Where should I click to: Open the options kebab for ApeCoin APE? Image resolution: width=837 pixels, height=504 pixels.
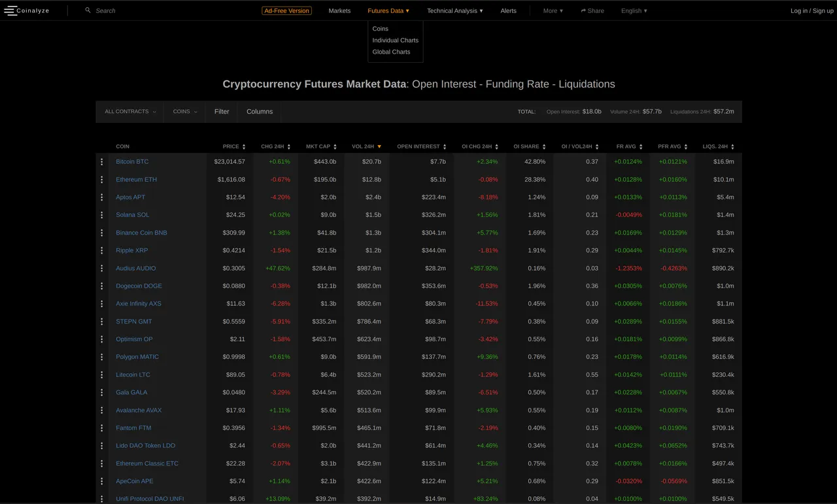pyautogui.click(x=102, y=481)
